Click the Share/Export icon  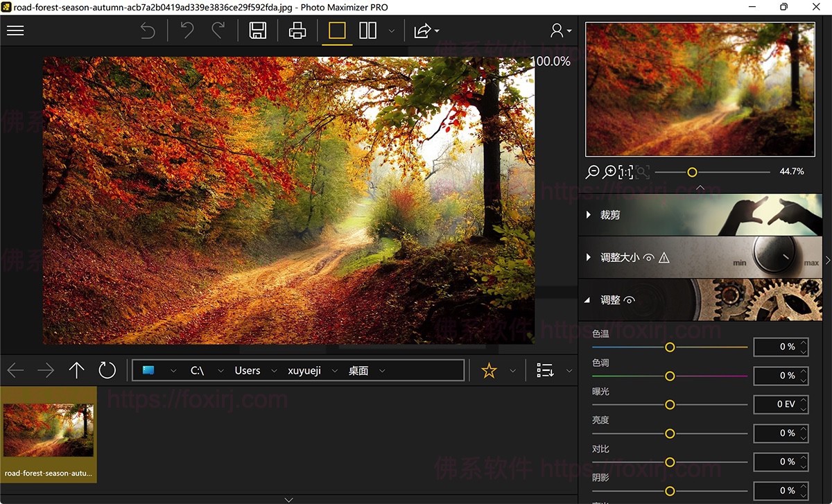pyautogui.click(x=422, y=31)
